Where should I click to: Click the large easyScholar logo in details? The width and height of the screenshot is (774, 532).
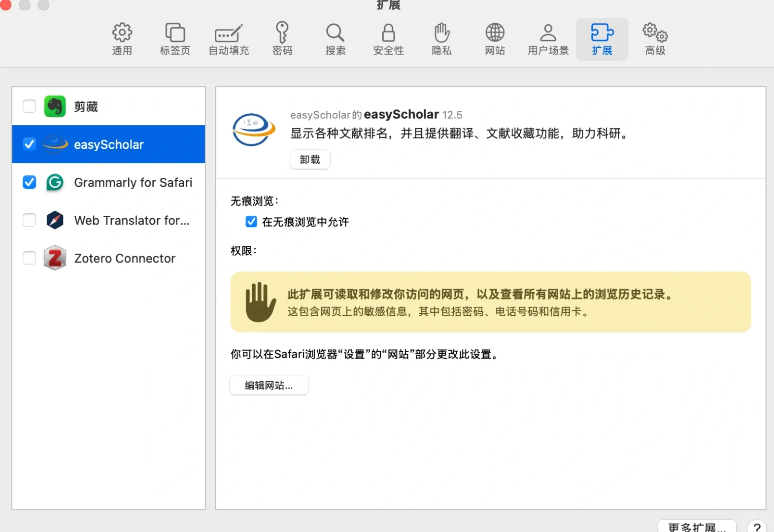pos(254,130)
